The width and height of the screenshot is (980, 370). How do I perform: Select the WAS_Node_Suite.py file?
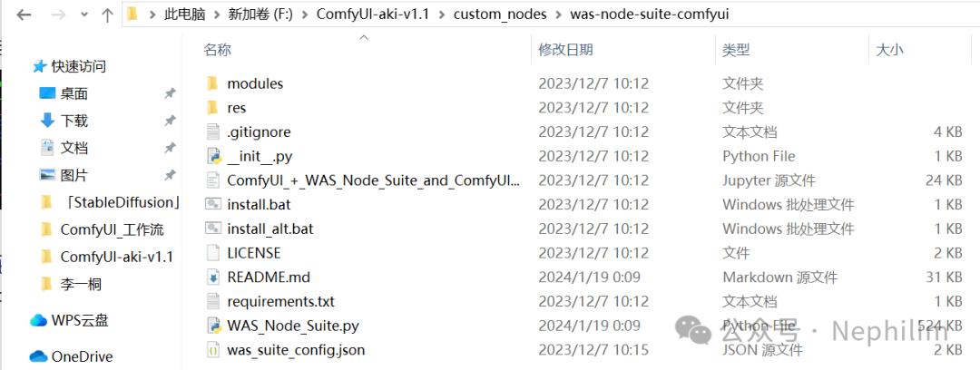pos(292,325)
